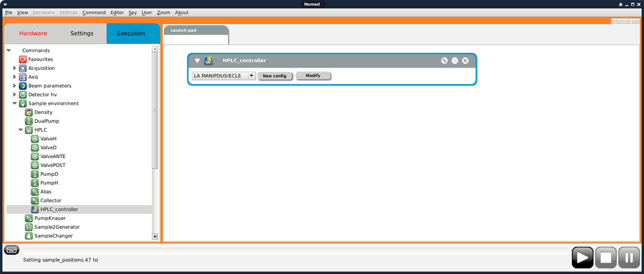Click the Sample2Generator icon

29,227
